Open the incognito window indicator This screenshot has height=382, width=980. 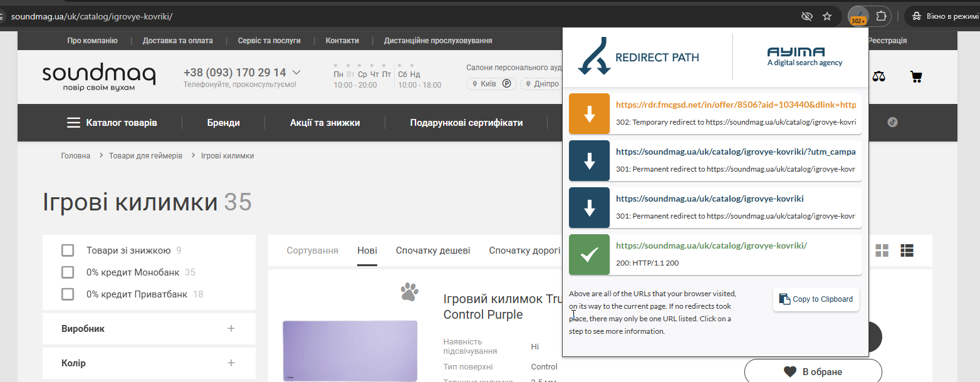(x=944, y=16)
